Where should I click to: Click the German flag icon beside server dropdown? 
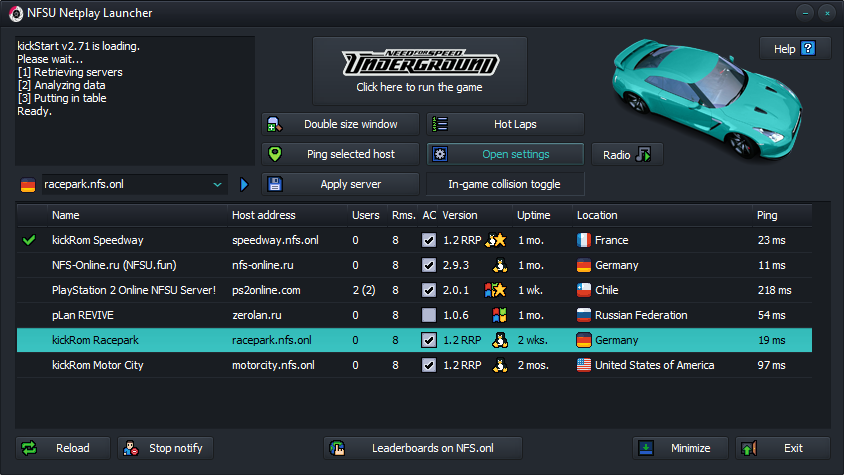click(x=28, y=185)
